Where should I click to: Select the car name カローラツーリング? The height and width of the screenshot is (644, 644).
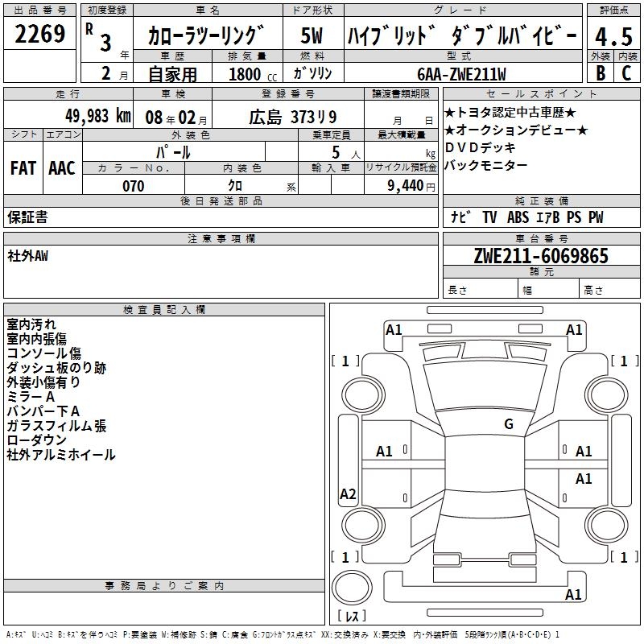tap(206, 35)
